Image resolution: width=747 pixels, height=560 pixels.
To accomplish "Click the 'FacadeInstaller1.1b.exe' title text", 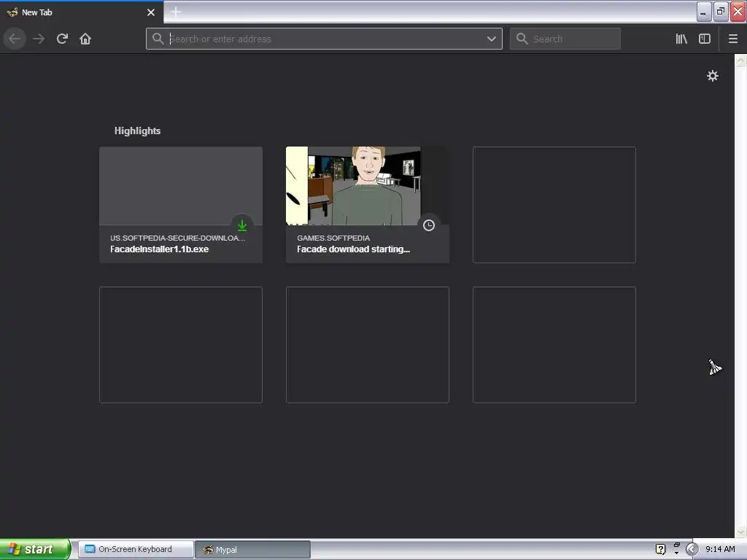I will pyautogui.click(x=160, y=249).
